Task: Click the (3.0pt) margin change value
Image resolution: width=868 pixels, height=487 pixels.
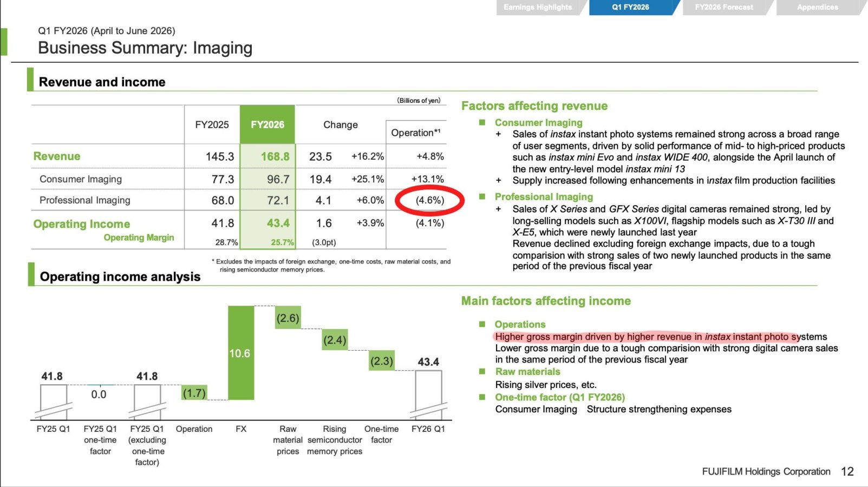Action: pos(324,242)
